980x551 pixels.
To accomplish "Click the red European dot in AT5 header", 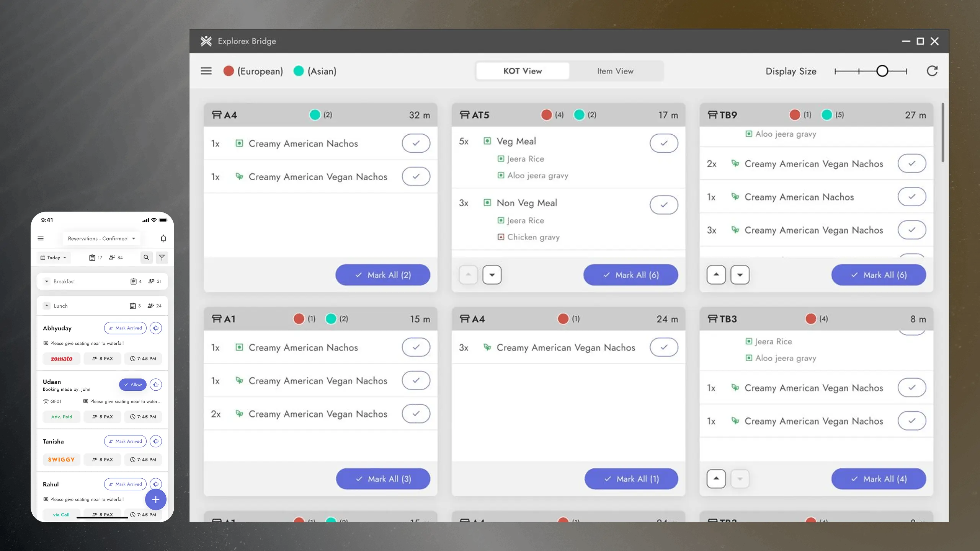I will (546, 115).
